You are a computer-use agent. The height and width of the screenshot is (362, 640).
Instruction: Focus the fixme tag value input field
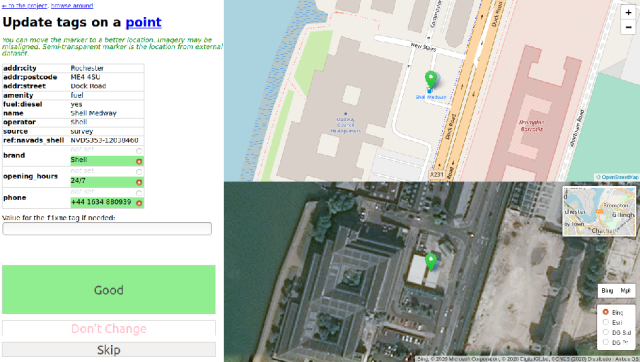coord(107,229)
